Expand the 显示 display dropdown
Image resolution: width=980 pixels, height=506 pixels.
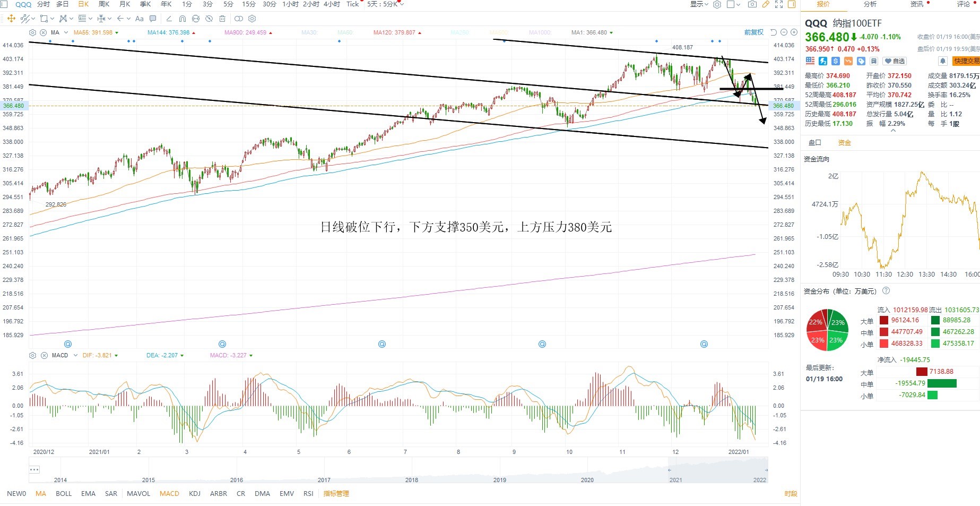coord(699,4)
